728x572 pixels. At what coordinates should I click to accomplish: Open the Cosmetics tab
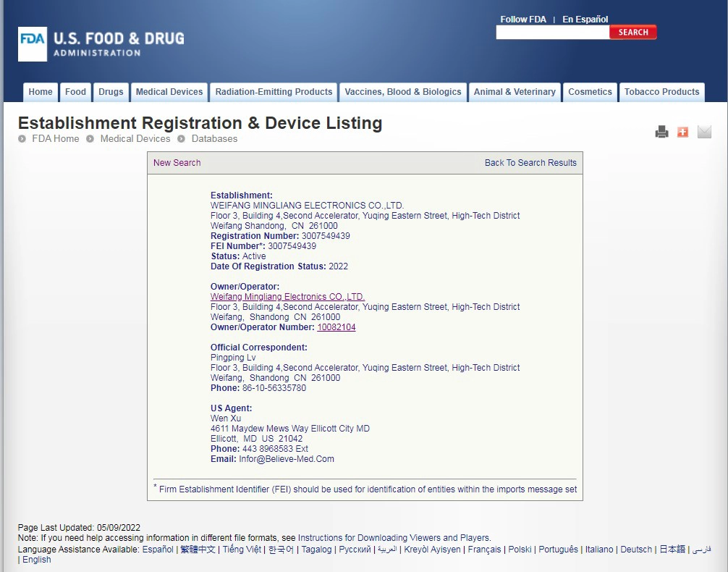(590, 92)
